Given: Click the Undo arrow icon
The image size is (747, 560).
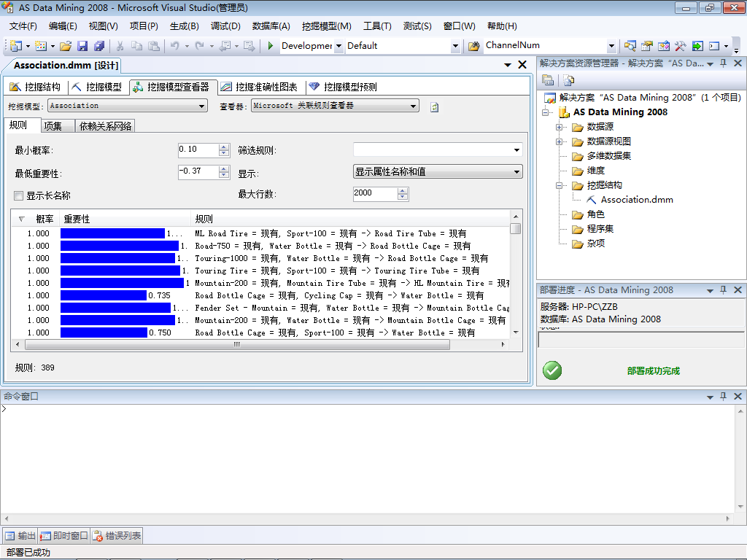Looking at the screenshot, I should (x=175, y=46).
